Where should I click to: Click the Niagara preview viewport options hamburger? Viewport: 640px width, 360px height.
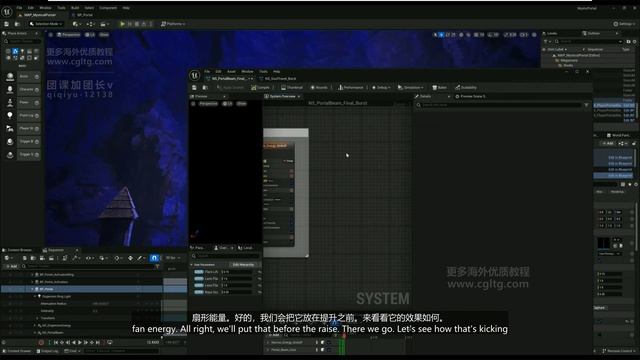pos(193,104)
